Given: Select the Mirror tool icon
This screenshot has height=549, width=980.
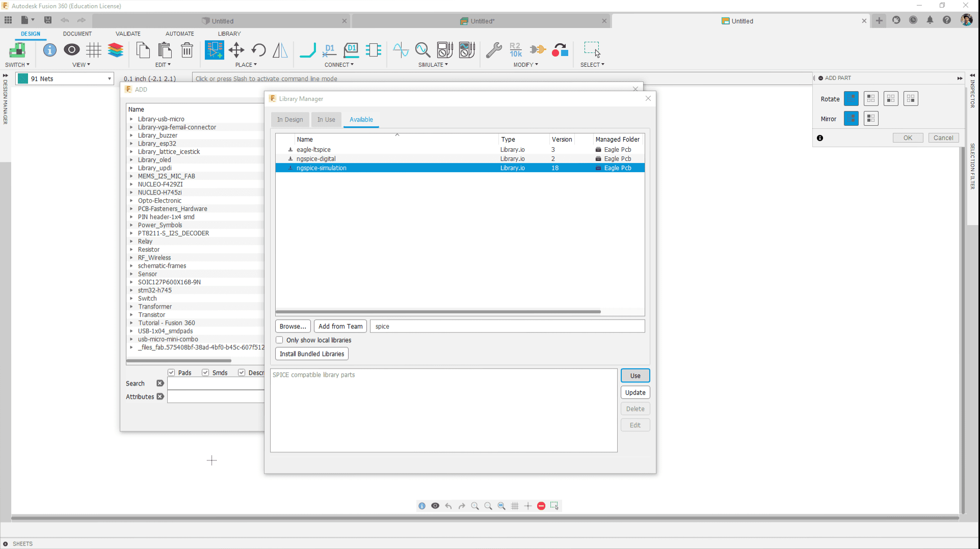Looking at the screenshot, I should point(280,50).
